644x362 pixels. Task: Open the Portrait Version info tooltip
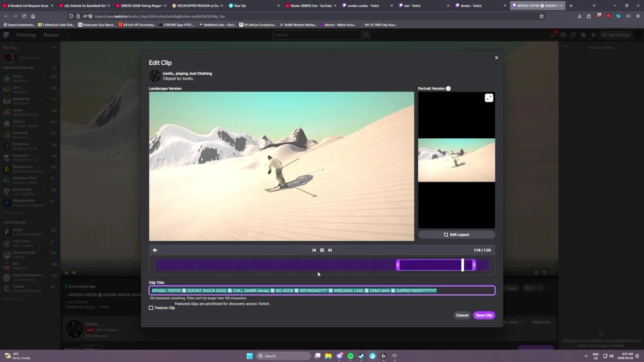[448, 88]
